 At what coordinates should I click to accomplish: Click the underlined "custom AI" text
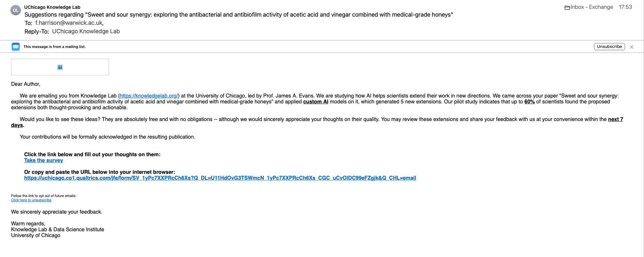coord(316,102)
